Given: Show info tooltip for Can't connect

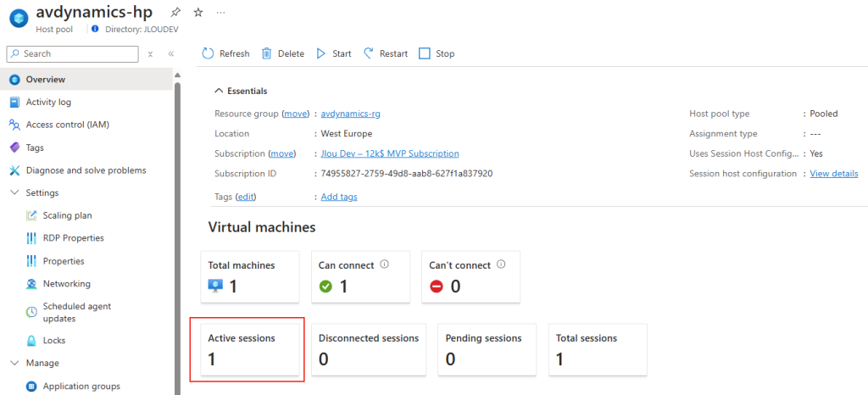Looking at the screenshot, I should click(501, 264).
